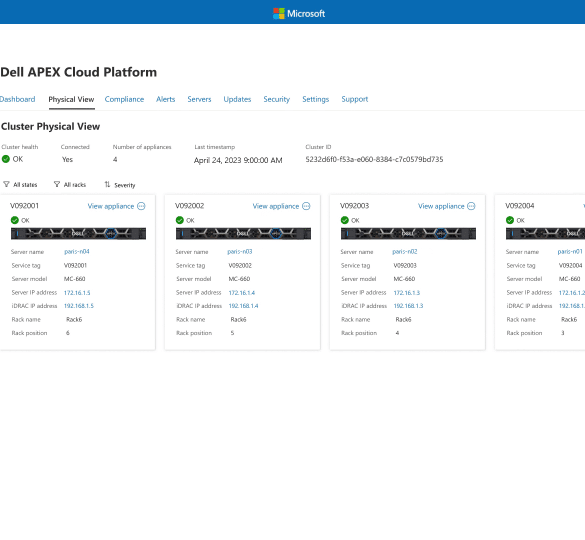Click the Cluster Physical View heading
Viewport: 585px width, 540px height.
tap(50, 127)
